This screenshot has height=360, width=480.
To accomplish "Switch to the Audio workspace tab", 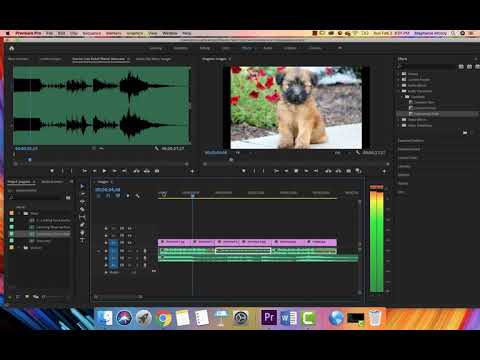I will click(268, 48).
